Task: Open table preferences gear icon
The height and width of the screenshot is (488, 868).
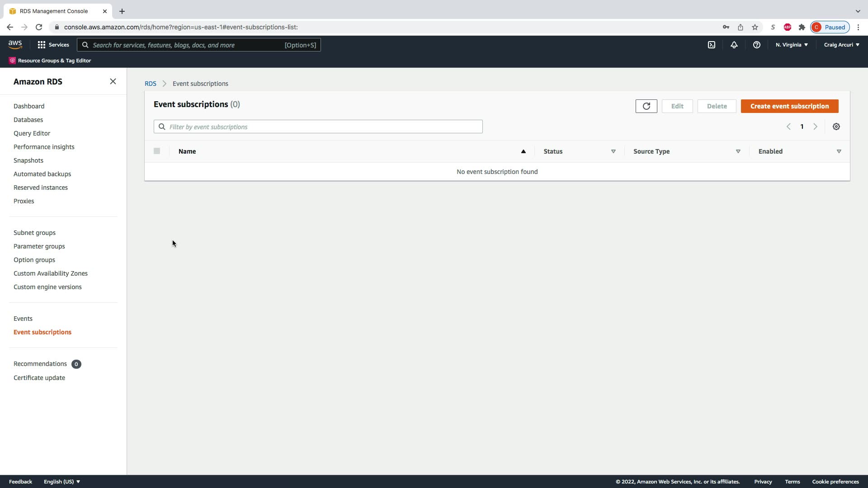Action: click(x=836, y=127)
